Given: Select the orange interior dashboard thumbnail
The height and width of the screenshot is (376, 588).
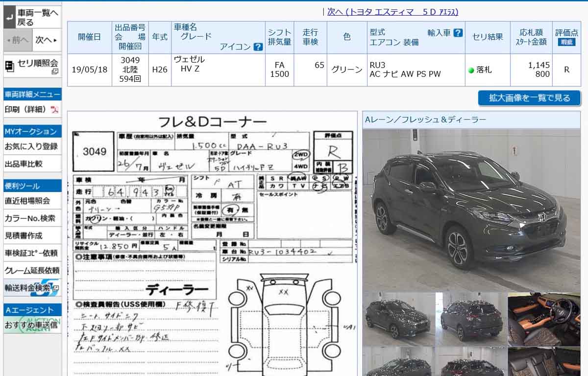Looking at the screenshot, I should point(544,319).
